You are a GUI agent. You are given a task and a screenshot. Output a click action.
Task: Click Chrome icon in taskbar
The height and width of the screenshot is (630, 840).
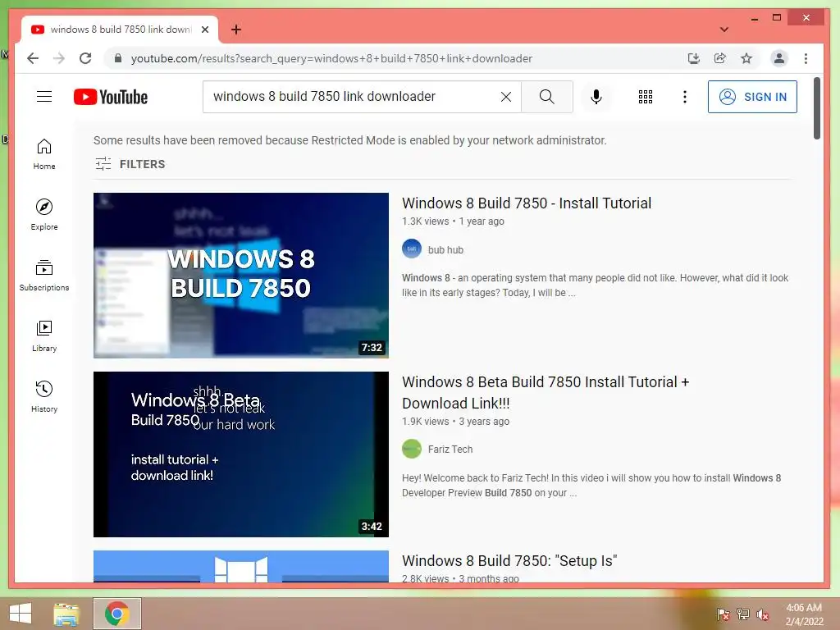(x=117, y=614)
